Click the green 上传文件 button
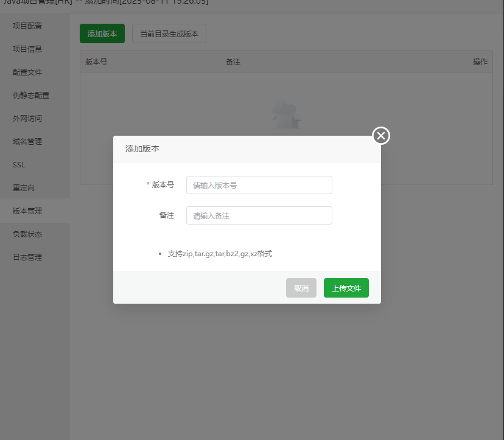Viewport: 504px width, 440px height. tap(346, 288)
